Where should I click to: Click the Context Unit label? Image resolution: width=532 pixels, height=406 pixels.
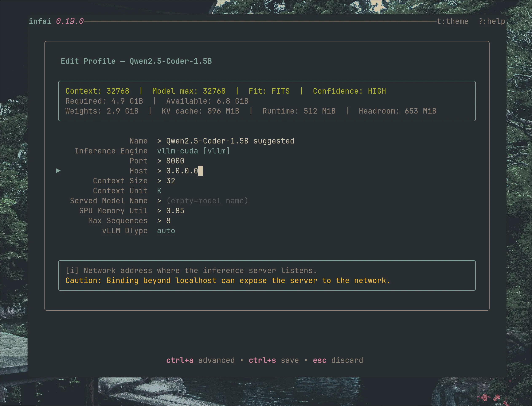120,191
